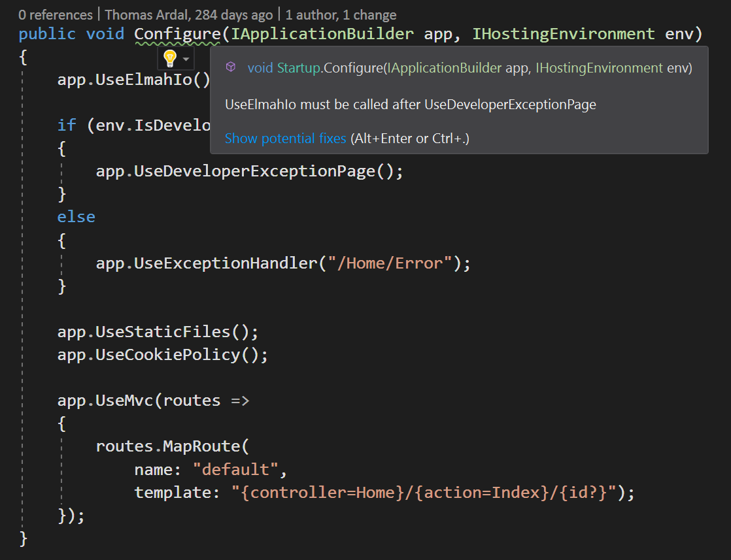Expand the dropdown arrow beside the lightbulb
This screenshot has width=731, height=560.
coord(186,59)
